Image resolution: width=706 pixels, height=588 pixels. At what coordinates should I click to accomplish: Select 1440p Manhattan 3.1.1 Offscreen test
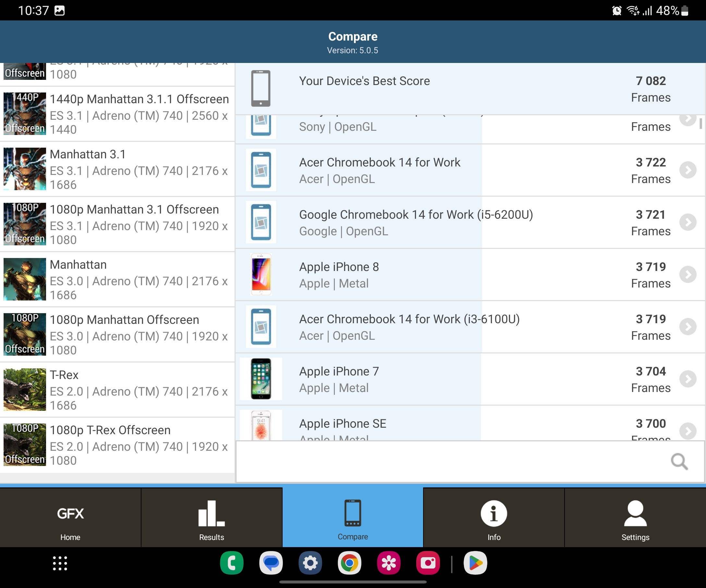(117, 114)
